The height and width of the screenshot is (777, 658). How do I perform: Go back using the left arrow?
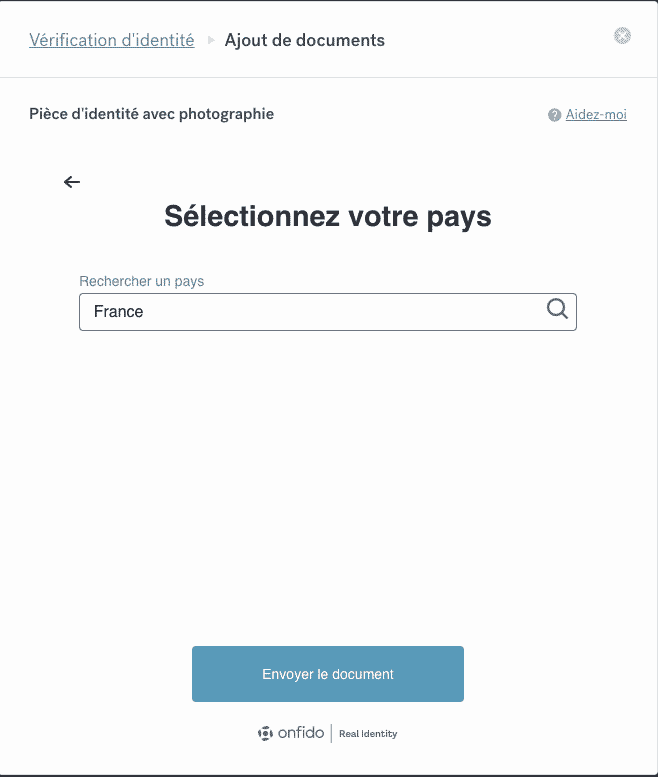72,182
